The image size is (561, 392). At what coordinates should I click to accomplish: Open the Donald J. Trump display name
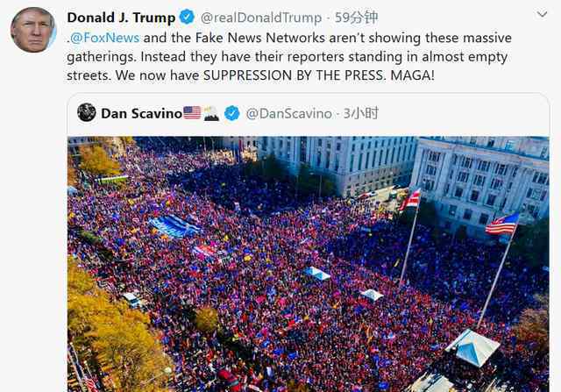(121, 18)
